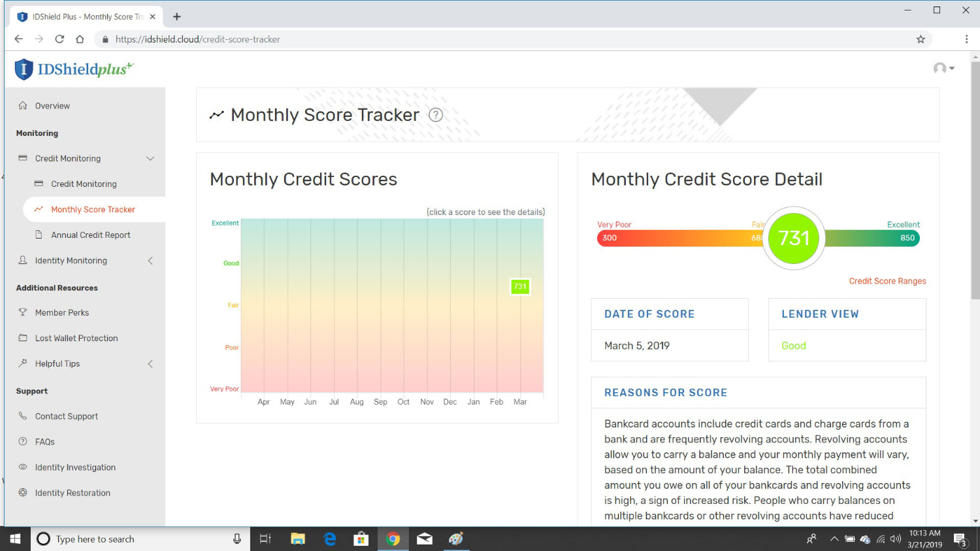Click the green Excellent end of score bar
Screen dimensions: 980x551
[907, 238]
